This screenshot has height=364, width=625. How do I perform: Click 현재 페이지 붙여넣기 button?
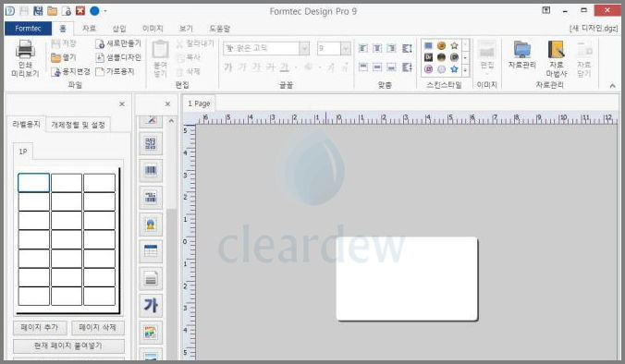click(x=68, y=346)
